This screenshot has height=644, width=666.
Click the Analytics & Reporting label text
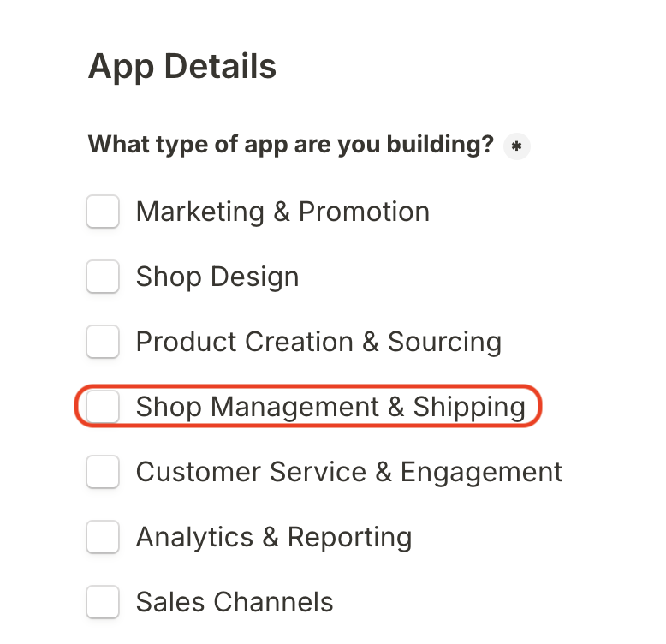click(x=274, y=537)
